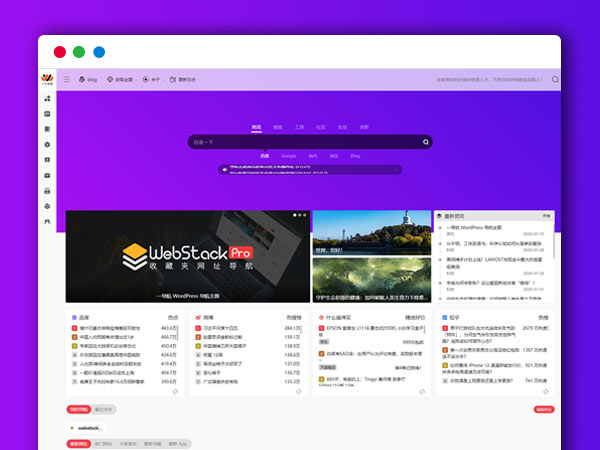Toggle the sidebar with the hamburger icon
This screenshot has width=600, height=450.
coord(67,79)
